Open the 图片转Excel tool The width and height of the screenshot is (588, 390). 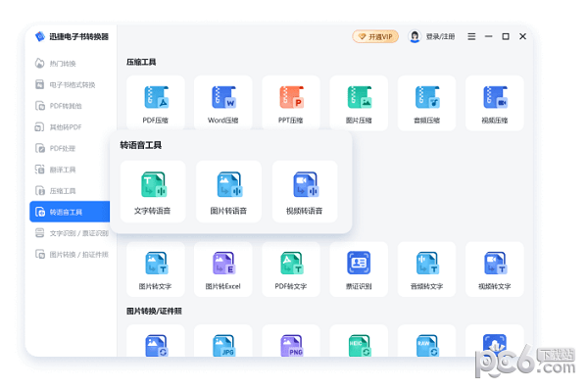[x=223, y=269]
